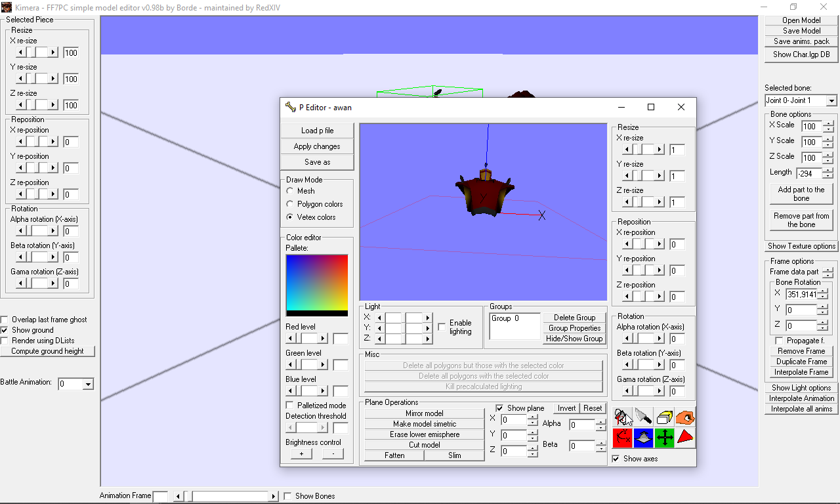Select the hand pick-vertex tool

tap(686, 417)
